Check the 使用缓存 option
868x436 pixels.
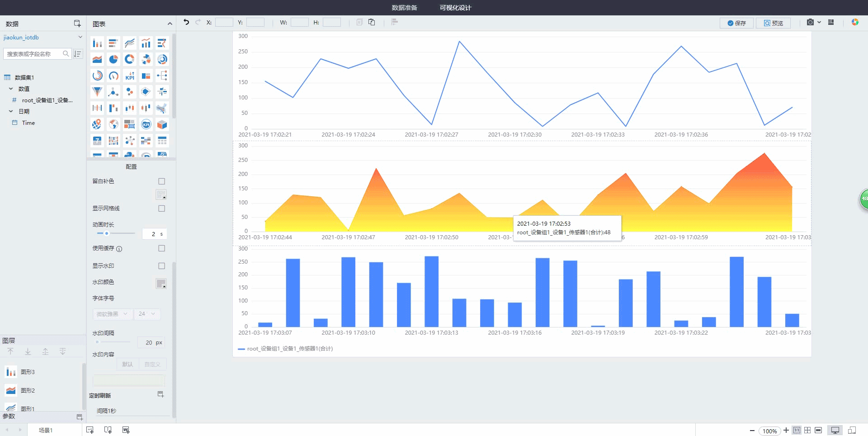pos(161,248)
